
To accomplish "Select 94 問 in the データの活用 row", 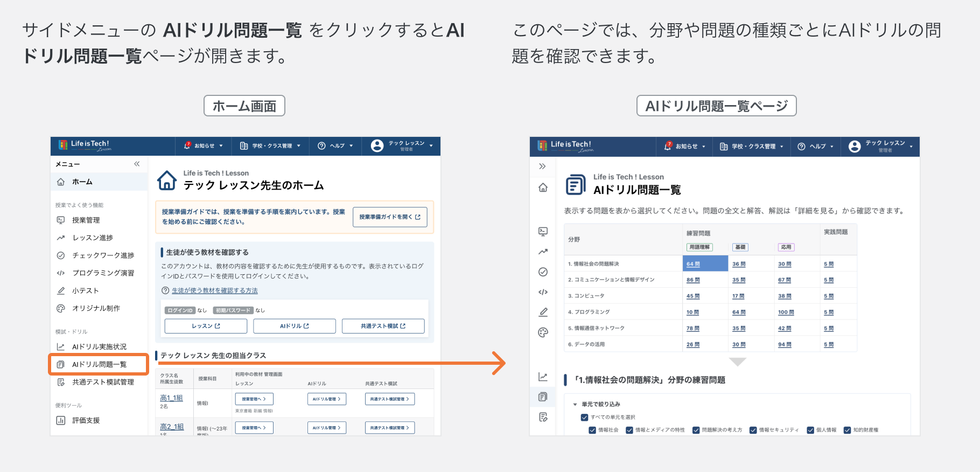I will coord(785,344).
